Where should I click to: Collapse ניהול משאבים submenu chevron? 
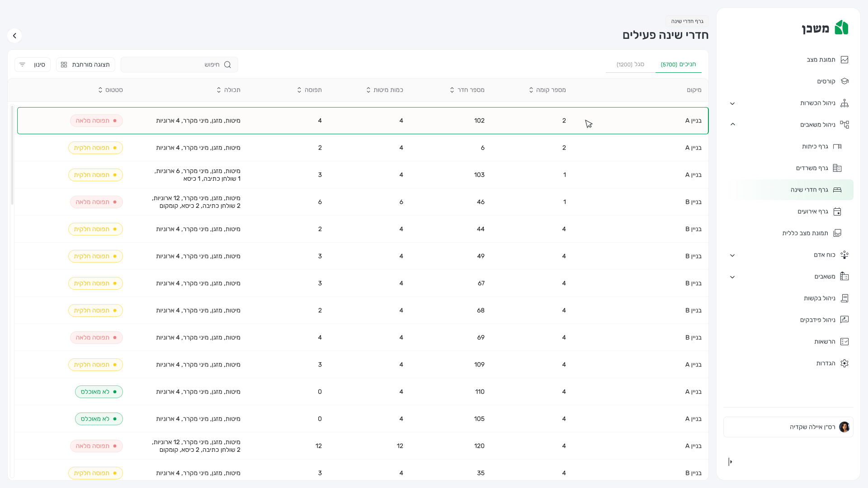click(x=732, y=124)
